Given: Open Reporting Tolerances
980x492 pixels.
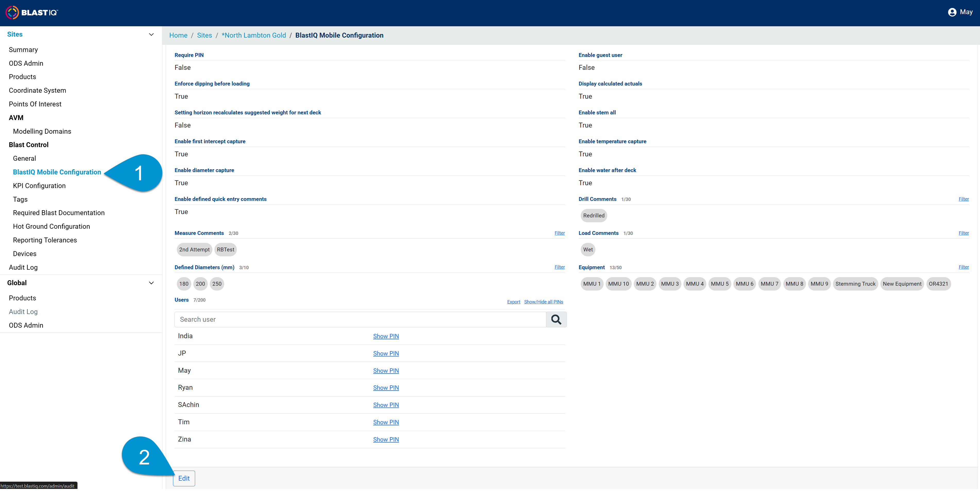Looking at the screenshot, I should pos(45,240).
